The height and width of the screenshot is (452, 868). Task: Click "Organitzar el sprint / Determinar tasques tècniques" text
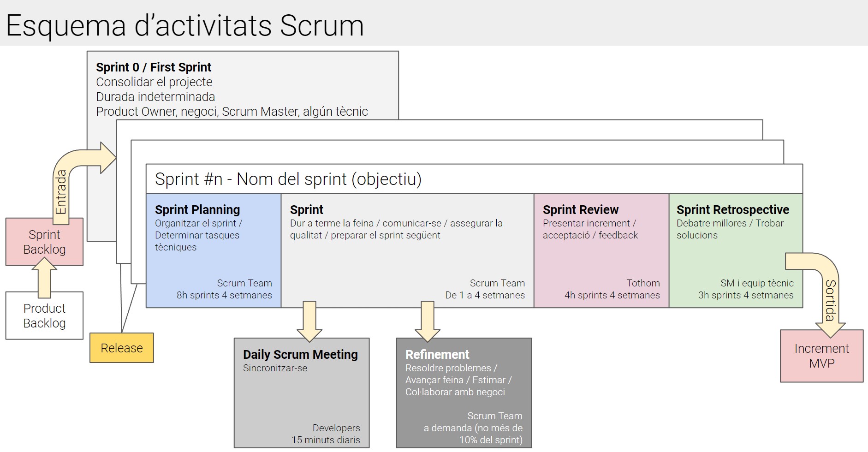[x=199, y=235]
